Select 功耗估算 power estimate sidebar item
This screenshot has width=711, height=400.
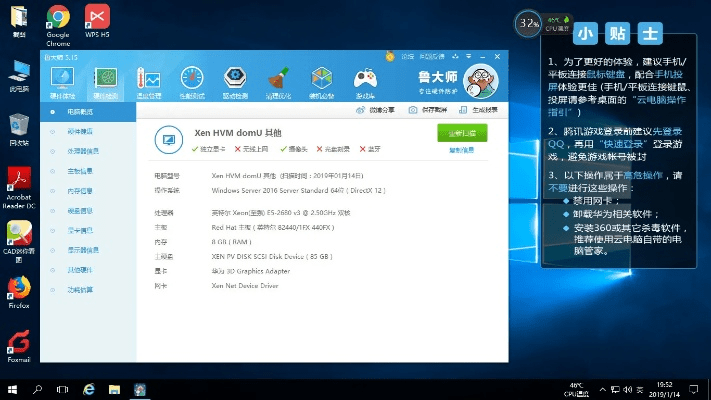click(x=79, y=289)
